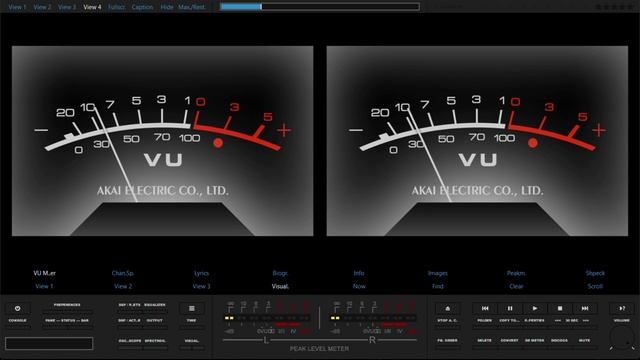Click Find under Images

point(438,286)
